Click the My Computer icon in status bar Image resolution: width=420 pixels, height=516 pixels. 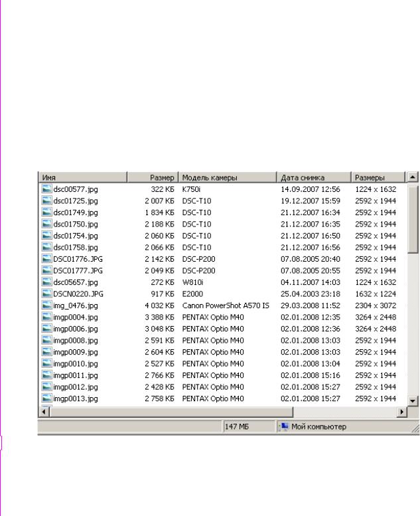[283, 426]
